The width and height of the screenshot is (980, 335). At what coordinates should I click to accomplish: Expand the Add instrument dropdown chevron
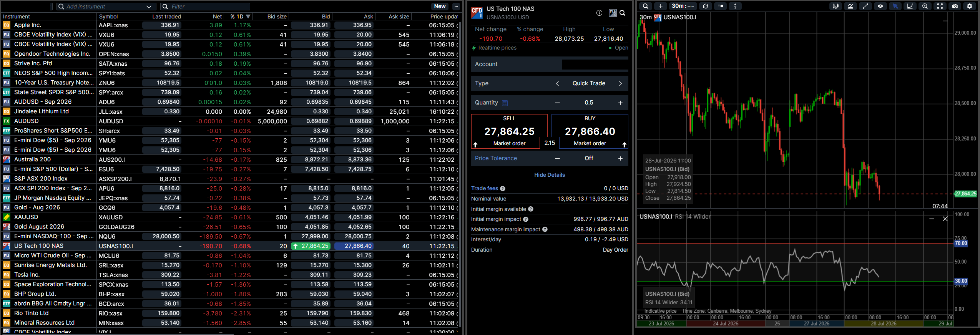click(x=149, y=7)
